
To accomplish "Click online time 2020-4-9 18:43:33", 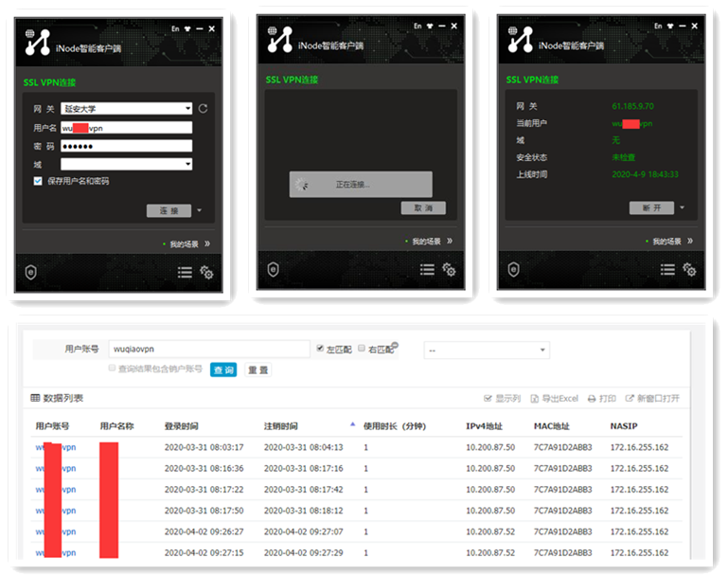I will [645, 174].
